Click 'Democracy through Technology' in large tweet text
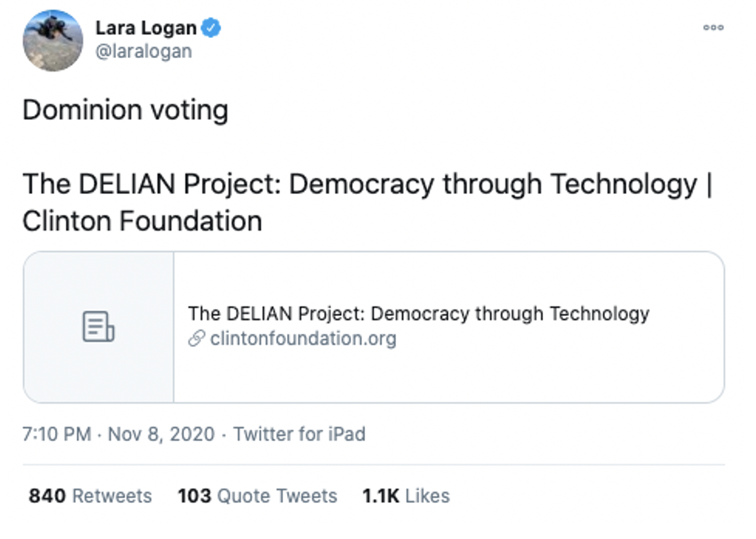 point(493,185)
